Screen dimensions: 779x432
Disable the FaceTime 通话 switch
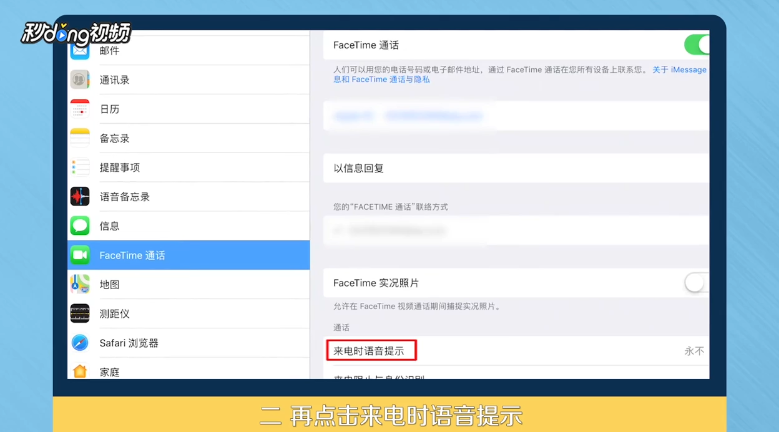click(697, 45)
